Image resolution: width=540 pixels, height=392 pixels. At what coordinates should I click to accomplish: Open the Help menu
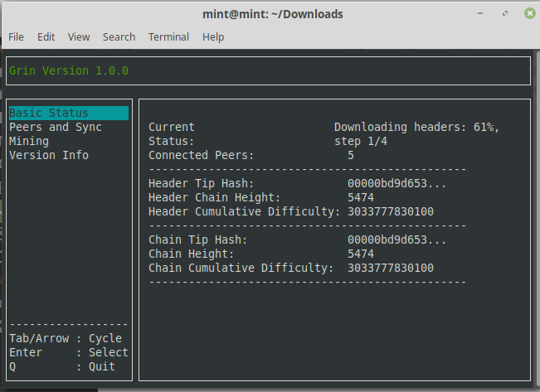213,36
